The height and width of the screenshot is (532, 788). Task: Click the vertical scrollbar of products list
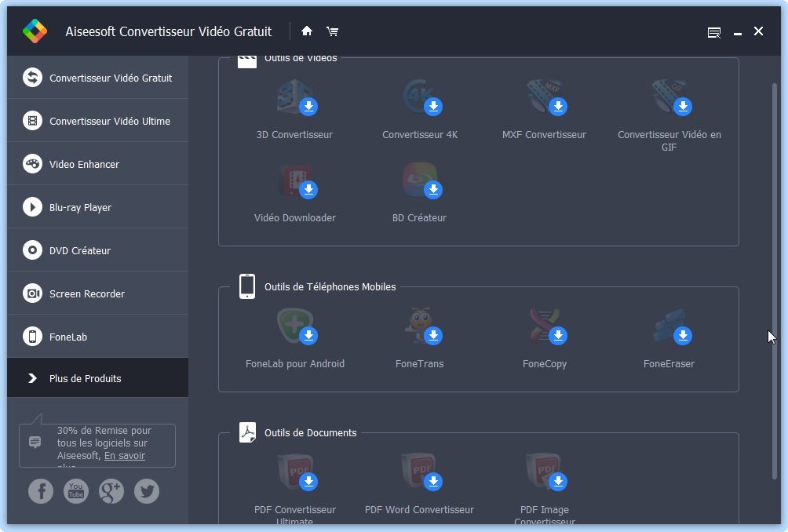click(x=775, y=282)
